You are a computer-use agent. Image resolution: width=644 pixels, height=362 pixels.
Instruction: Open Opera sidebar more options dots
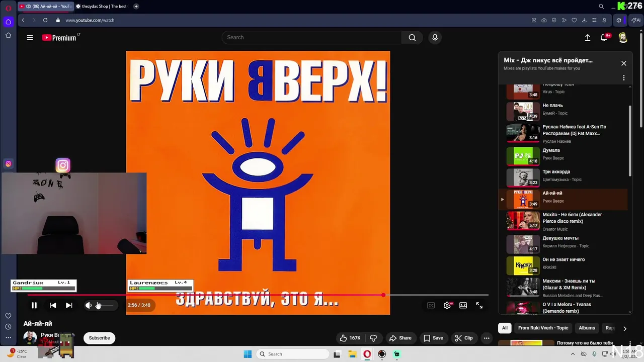click(8, 338)
